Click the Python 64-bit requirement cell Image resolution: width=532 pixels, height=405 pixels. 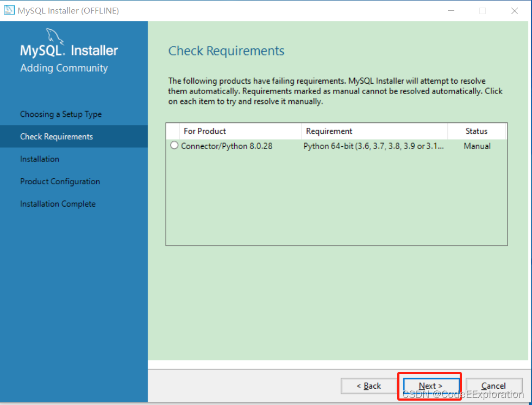click(373, 146)
